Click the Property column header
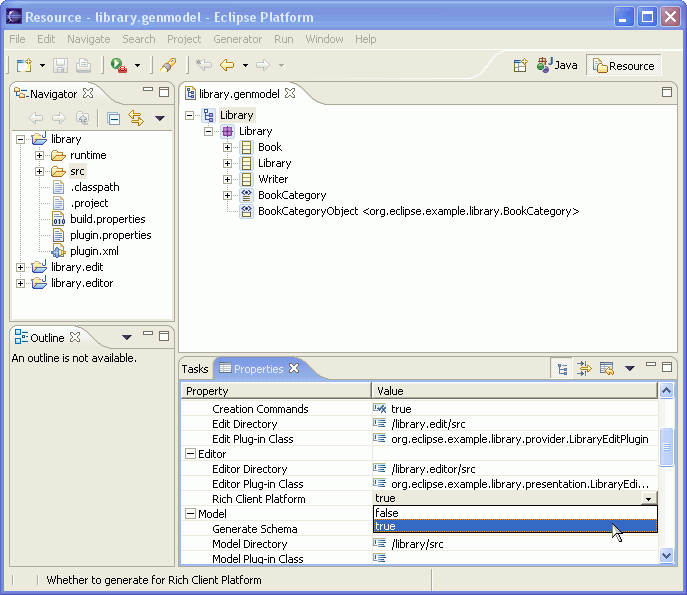The height and width of the screenshot is (595, 687). pos(276,390)
